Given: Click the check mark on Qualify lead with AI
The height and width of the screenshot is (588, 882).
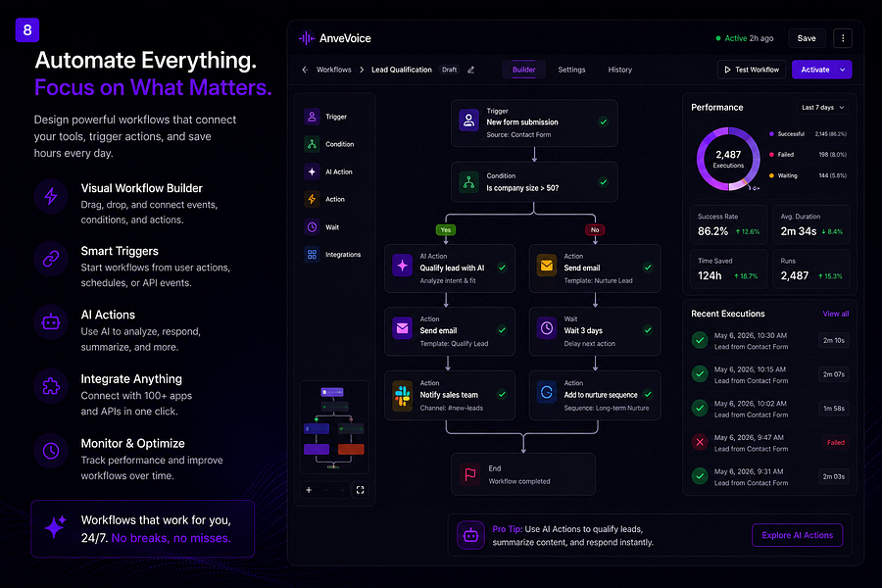Looking at the screenshot, I should (502, 268).
